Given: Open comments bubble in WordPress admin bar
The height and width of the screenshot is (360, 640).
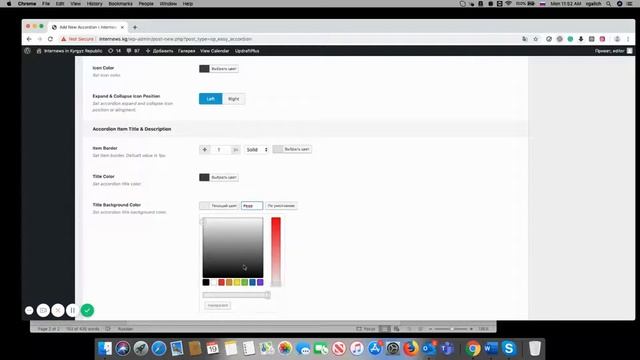Looking at the screenshot, I should pyautogui.click(x=133, y=51).
